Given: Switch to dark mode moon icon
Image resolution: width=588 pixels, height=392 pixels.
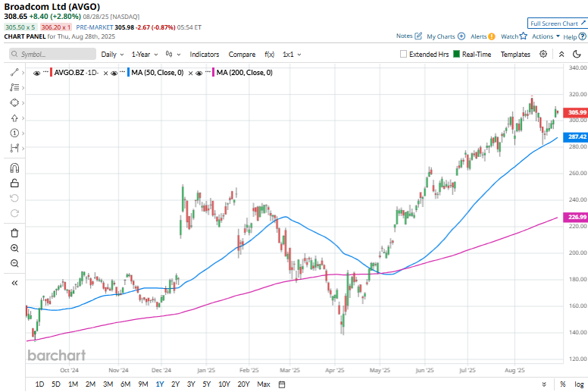Looking at the screenshot, I should (577, 54).
